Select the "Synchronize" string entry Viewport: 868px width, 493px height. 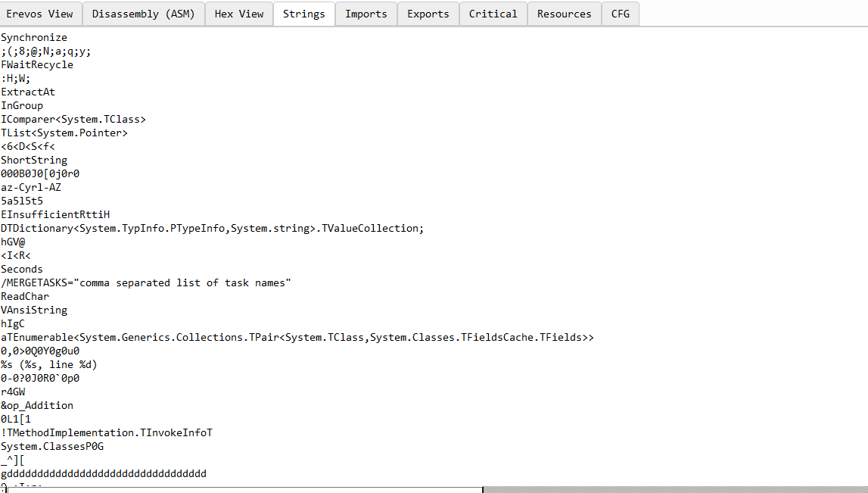(34, 37)
